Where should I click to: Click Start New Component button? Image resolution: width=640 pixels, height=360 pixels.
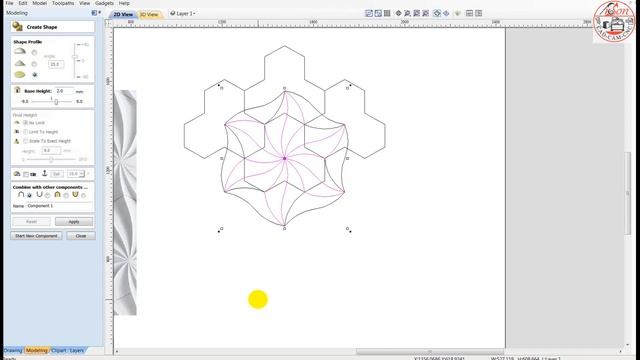coord(36,236)
